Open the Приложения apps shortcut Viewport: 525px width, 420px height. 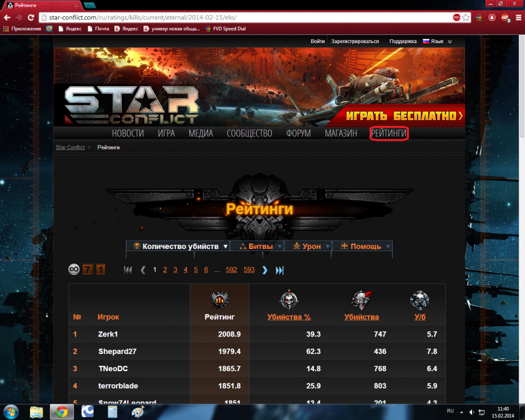(x=22, y=29)
